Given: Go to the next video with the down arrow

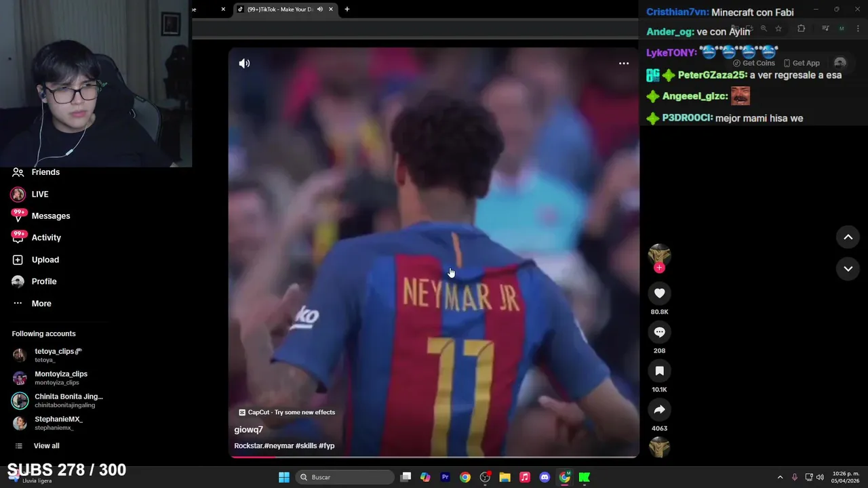Looking at the screenshot, I should tap(848, 268).
